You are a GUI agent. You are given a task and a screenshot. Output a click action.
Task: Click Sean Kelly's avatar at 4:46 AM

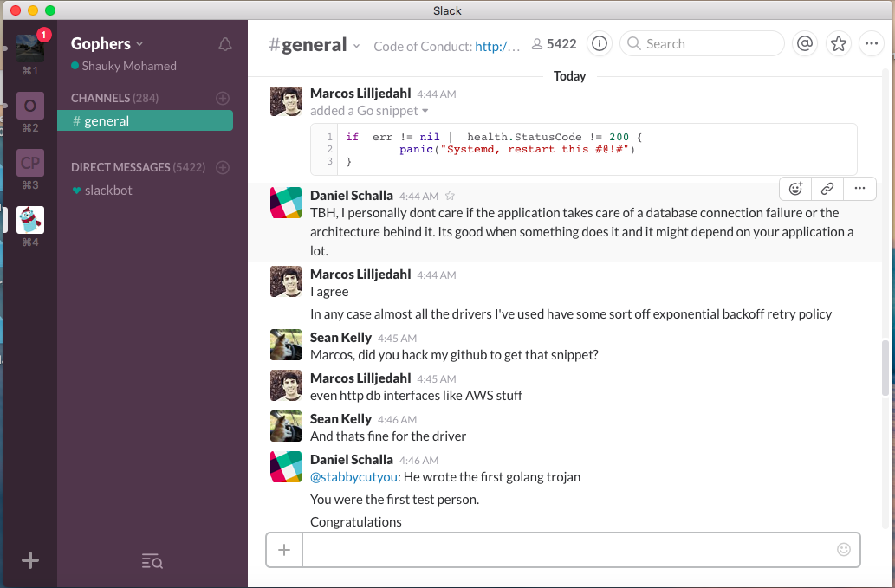(285, 426)
